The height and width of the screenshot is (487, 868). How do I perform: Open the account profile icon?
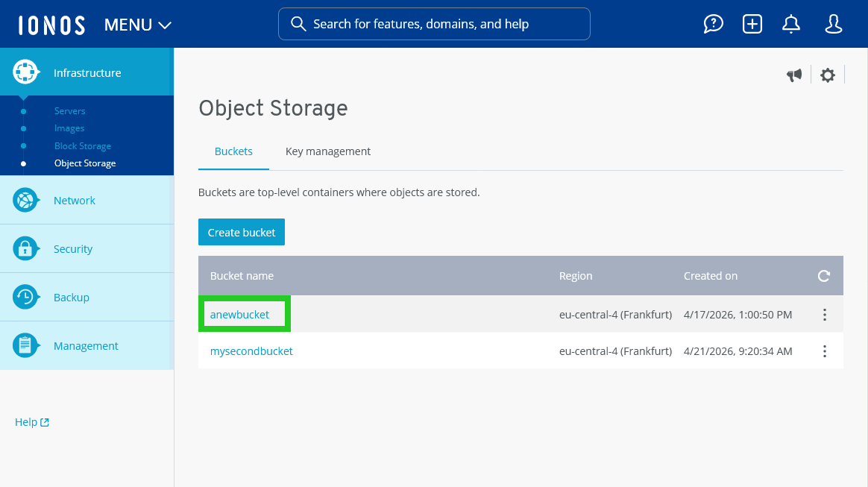(833, 24)
